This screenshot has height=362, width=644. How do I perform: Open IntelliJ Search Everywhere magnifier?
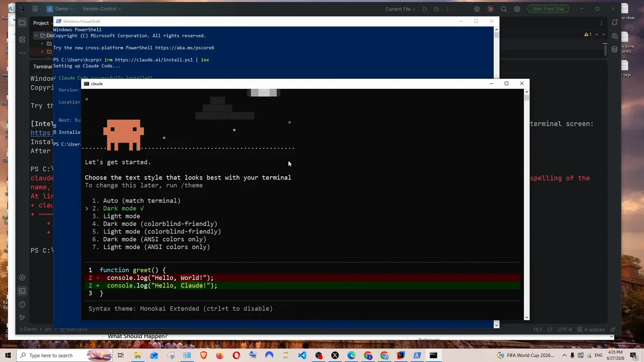coord(504,9)
